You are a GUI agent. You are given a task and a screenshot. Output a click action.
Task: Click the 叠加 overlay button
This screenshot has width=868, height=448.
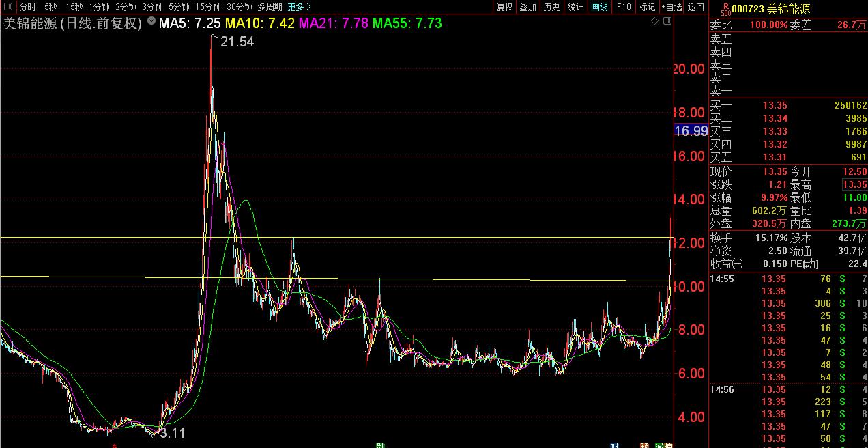pos(527,7)
